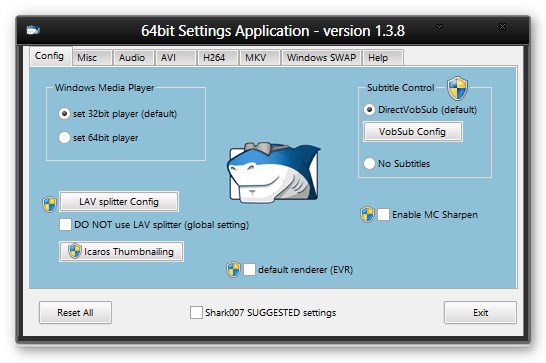Click the Exit button
Image resolution: width=546 pixels, height=363 pixels.
480,312
